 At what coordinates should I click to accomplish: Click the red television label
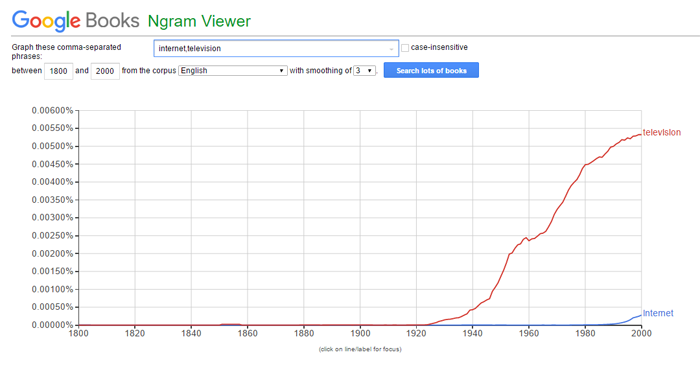pos(662,132)
